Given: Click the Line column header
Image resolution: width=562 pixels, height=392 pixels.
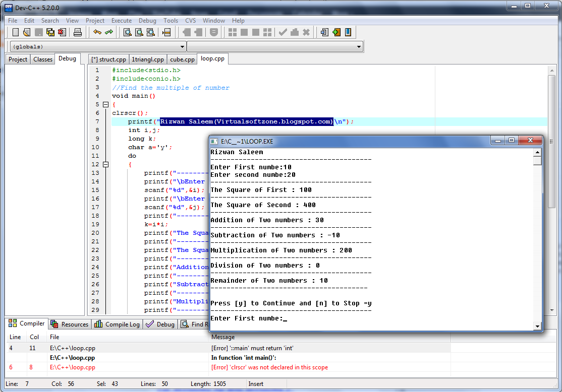Looking at the screenshot, I should [x=15, y=337].
